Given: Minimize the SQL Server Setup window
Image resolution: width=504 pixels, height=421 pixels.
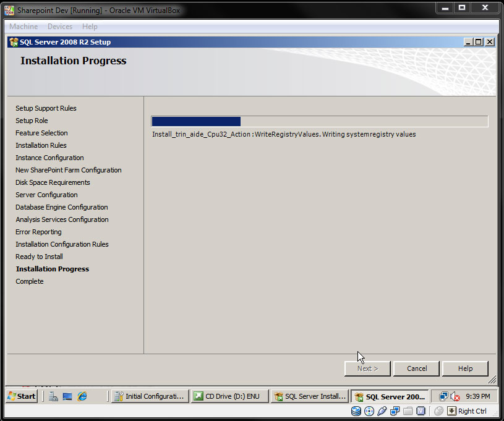Looking at the screenshot, I should coord(469,42).
